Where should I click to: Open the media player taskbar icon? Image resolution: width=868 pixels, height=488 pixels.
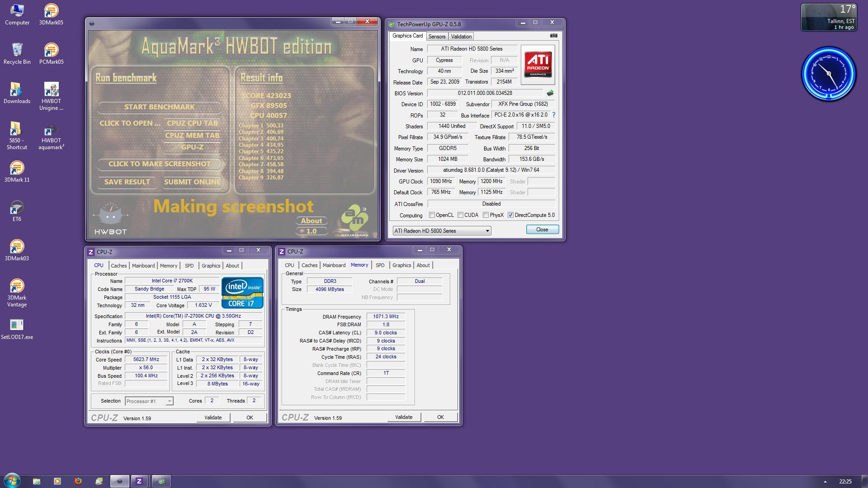(x=57, y=481)
